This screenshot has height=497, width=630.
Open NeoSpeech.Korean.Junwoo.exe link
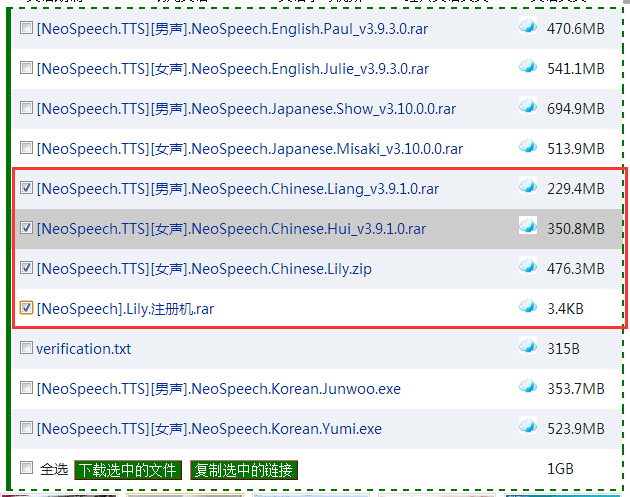[219, 389]
